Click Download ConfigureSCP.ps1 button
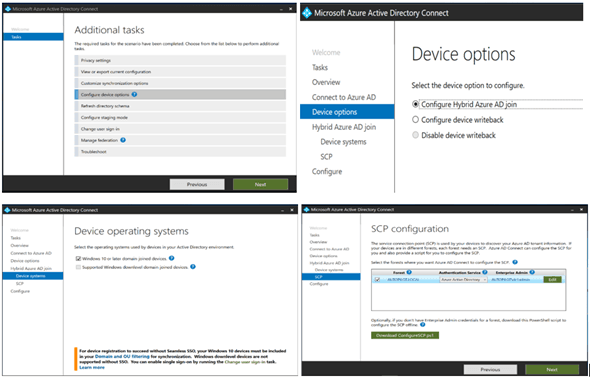 pos(405,335)
